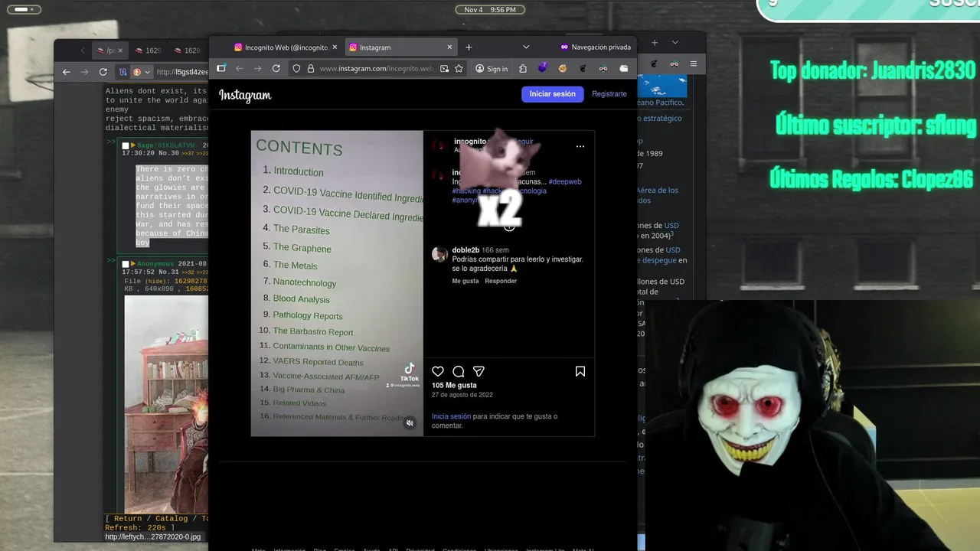Unmute the video with speaker icon
The height and width of the screenshot is (551, 980).
(410, 422)
